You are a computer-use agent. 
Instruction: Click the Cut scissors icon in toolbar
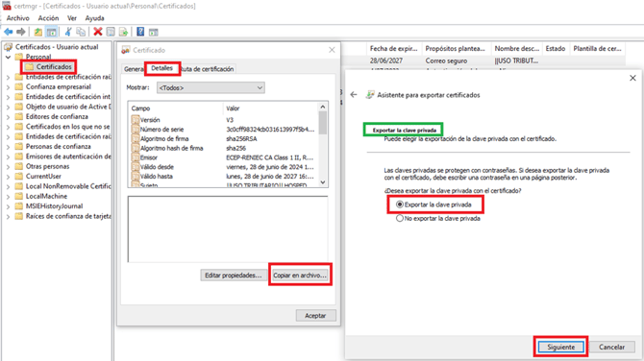[68, 32]
